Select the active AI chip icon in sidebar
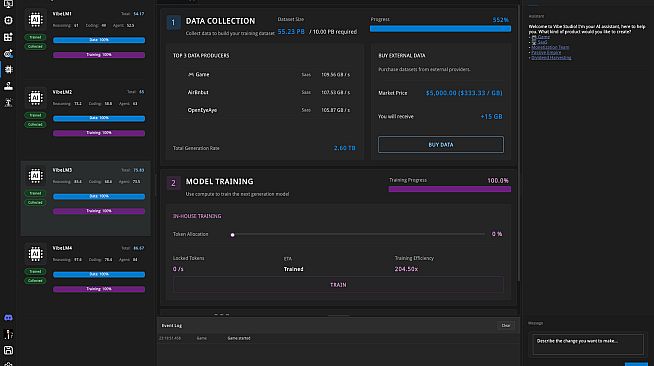The image size is (654, 366). point(8,70)
